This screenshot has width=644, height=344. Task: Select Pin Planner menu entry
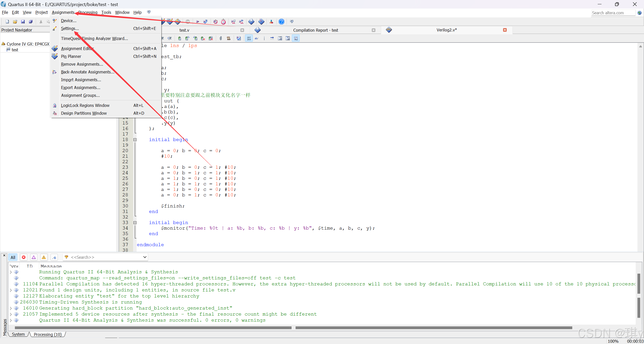point(71,56)
